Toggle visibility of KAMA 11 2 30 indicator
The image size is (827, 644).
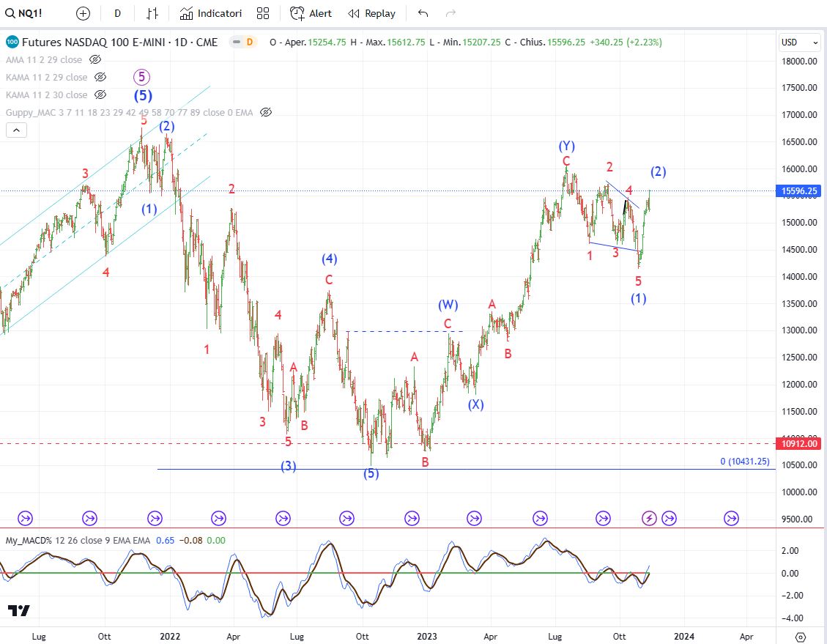[x=100, y=95]
